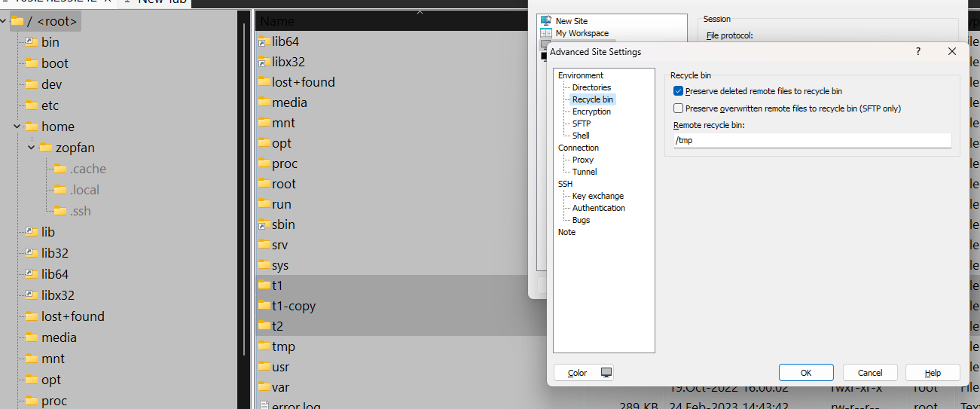Collapse the home folder in tree

pyautogui.click(x=17, y=127)
